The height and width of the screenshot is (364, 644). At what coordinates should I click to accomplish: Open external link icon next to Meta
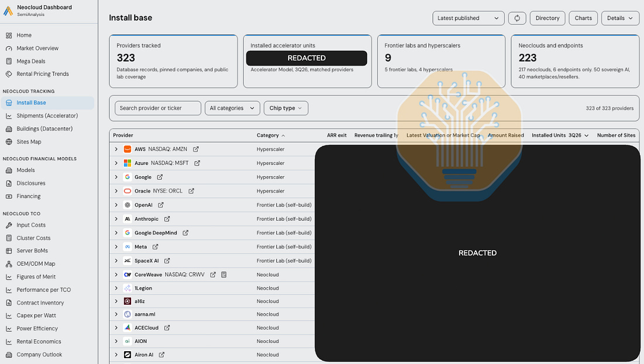point(155,246)
